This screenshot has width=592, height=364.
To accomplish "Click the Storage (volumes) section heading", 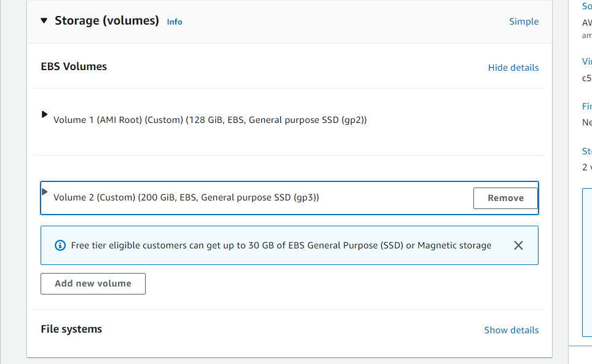I will coord(107,21).
